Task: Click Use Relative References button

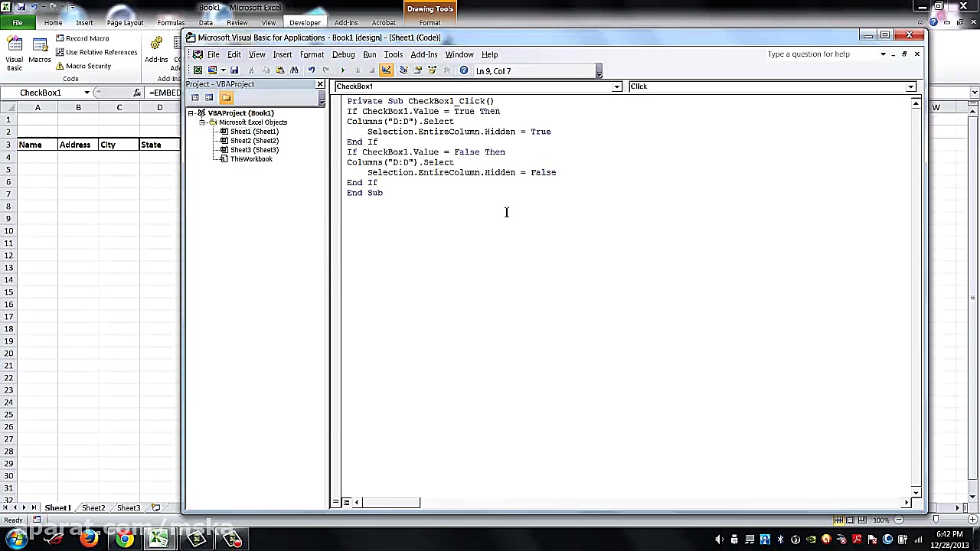Action: [96, 52]
